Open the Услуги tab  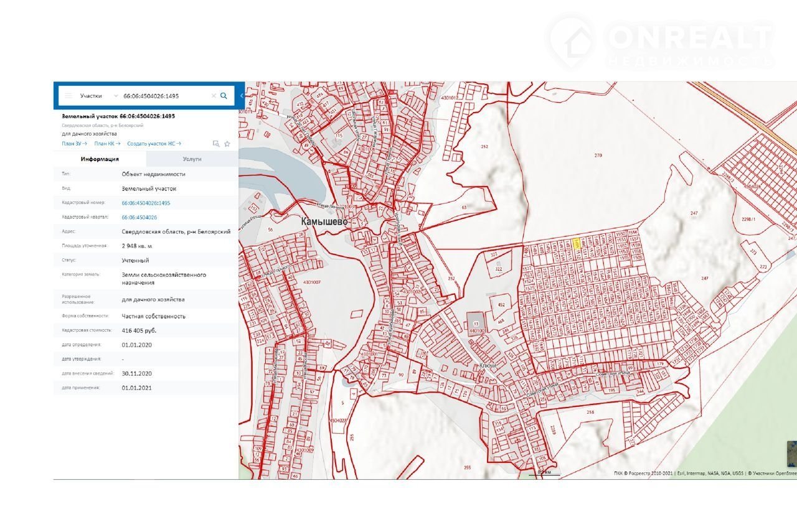point(192,159)
